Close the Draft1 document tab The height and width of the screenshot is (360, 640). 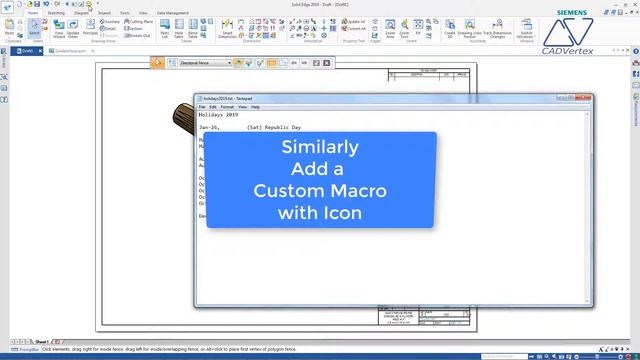click(x=40, y=51)
